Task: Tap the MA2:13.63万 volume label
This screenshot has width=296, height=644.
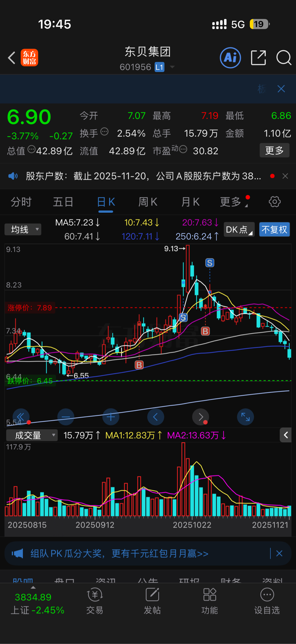Action: (197, 435)
